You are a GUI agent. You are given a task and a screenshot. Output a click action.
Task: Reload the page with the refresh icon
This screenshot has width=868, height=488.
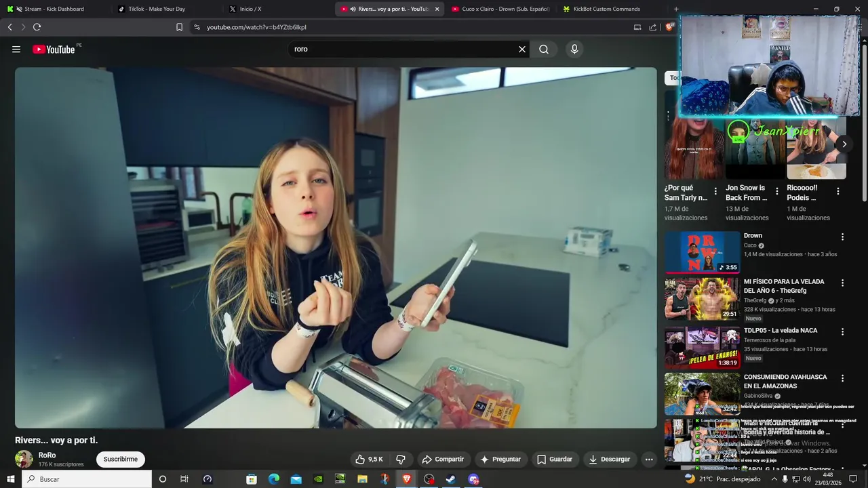(37, 27)
